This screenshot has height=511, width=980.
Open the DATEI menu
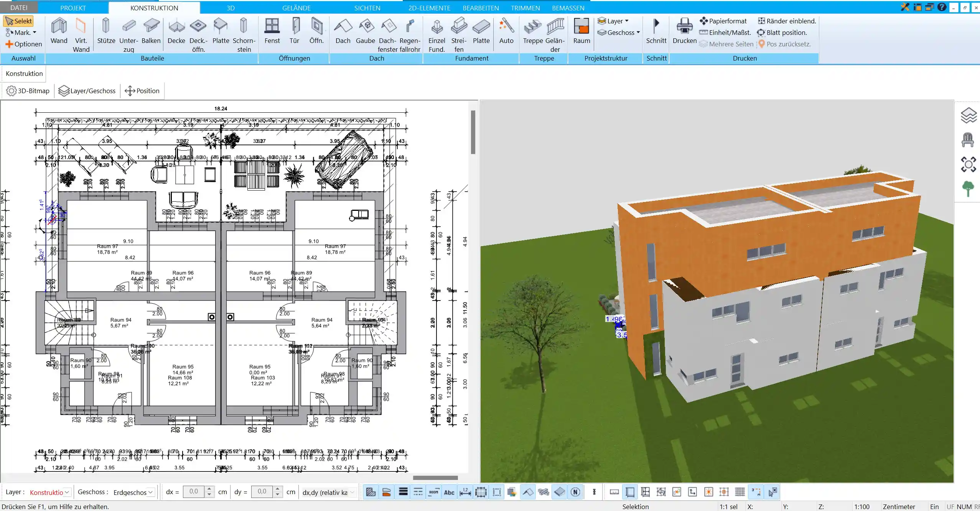(19, 8)
